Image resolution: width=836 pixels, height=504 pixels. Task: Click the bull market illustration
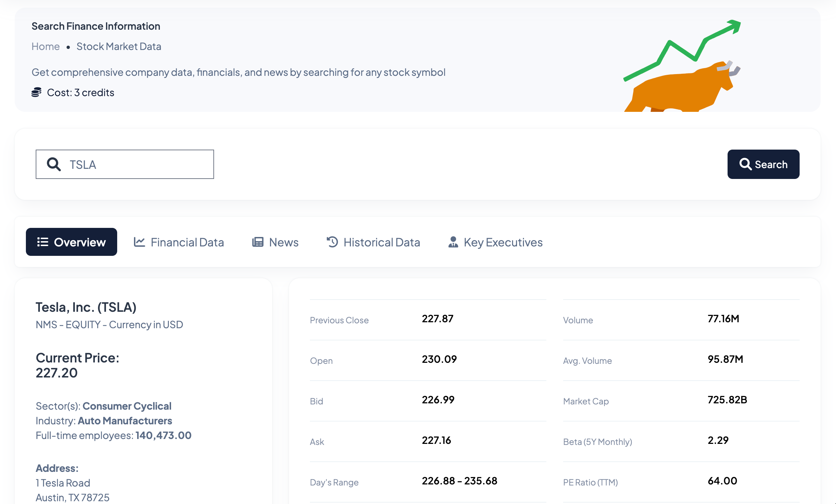click(682, 66)
